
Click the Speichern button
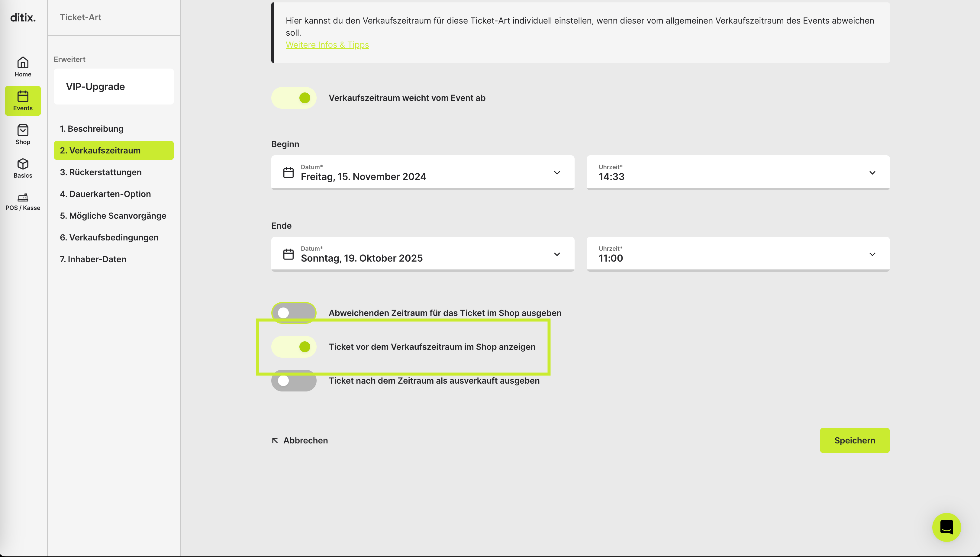click(x=855, y=440)
